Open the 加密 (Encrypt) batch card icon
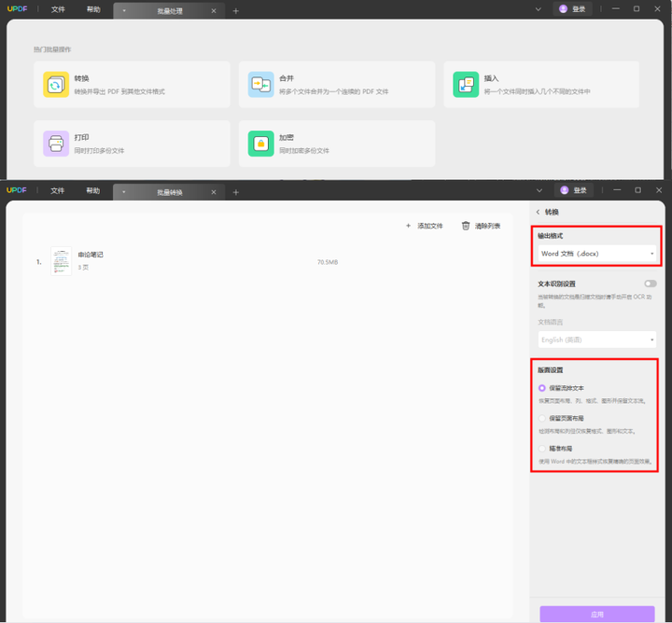The image size is (672, 623). (x=260, y=144)
